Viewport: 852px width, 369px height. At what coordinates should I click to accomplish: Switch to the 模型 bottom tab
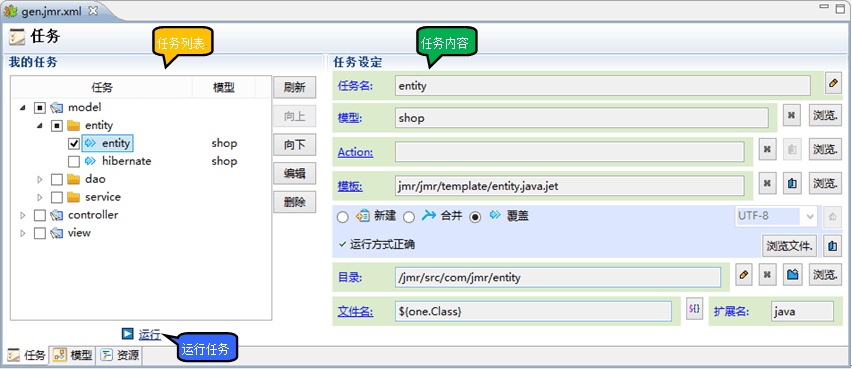pos(73,355)
